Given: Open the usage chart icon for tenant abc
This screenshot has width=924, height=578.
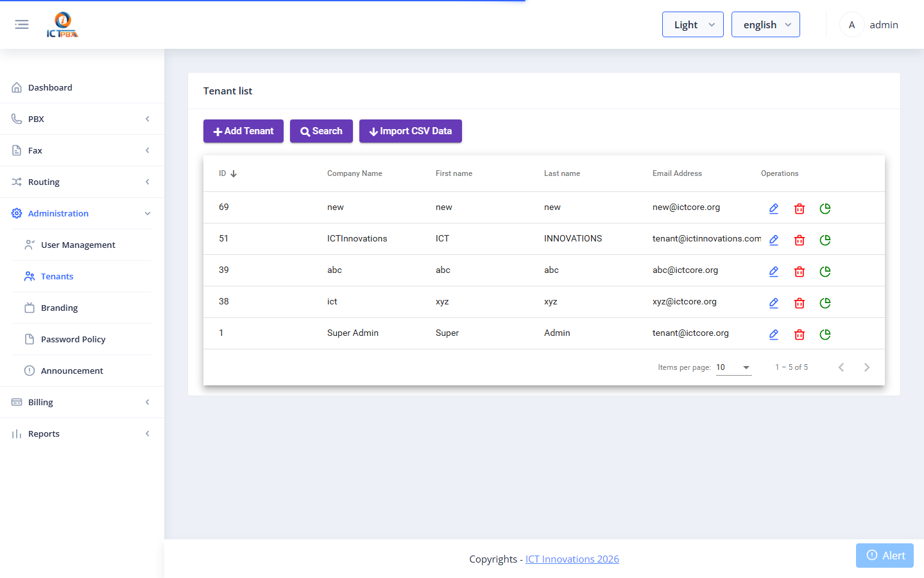Looking at the screenshot, I should 825,271.
